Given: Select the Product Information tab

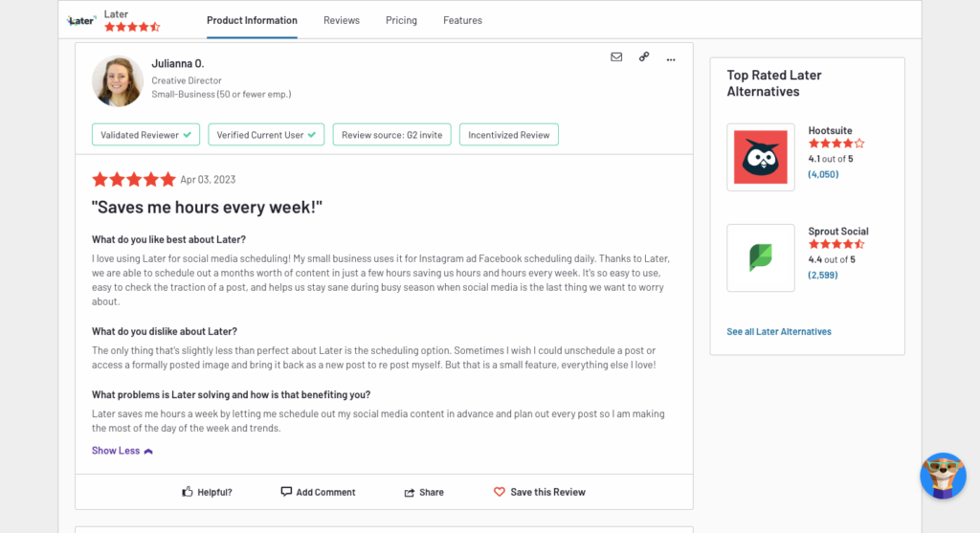Looking at the screenshot, I should click(x=252, y=21).
